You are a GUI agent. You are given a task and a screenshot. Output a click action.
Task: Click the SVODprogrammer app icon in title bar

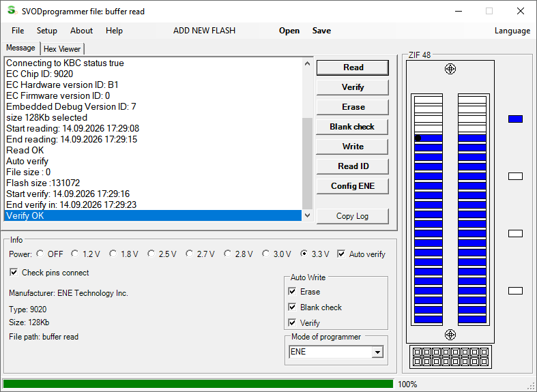pyautogui.click(x=12, y=11)
